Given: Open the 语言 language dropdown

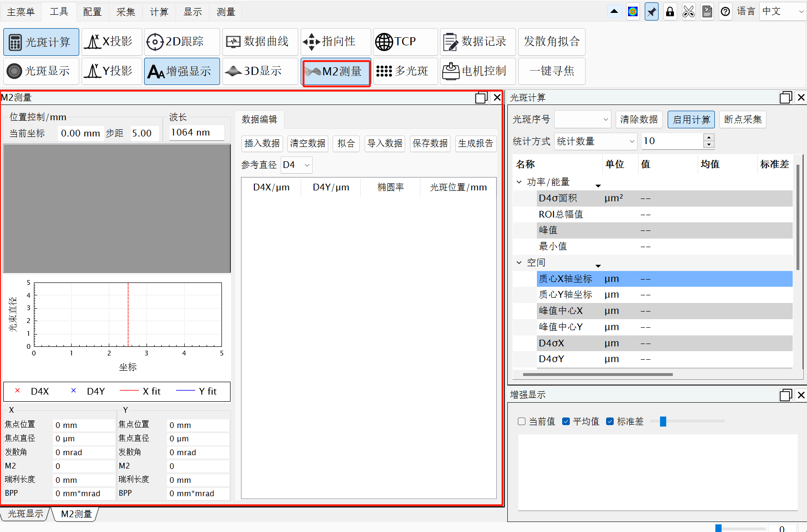Looking at the screenshot, I should click(x=783, y=11).
